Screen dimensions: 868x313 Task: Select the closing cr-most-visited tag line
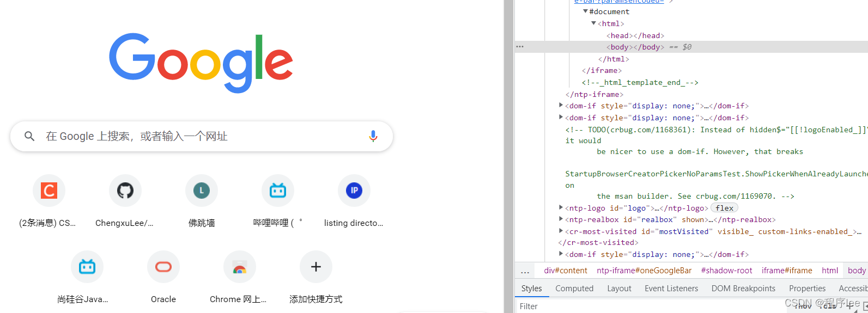tap(598, 243)
